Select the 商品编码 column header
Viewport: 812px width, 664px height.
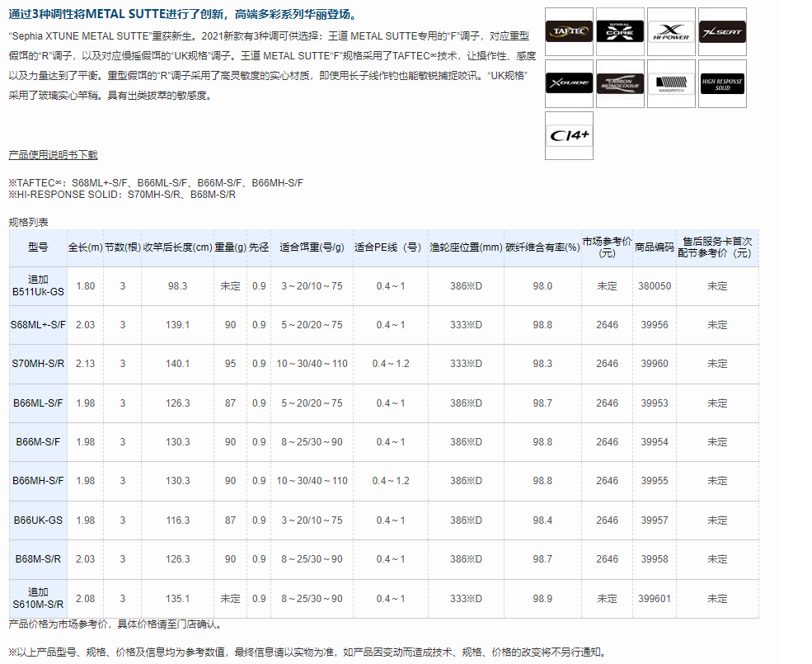pyautogui.click(x=654, y=247)
